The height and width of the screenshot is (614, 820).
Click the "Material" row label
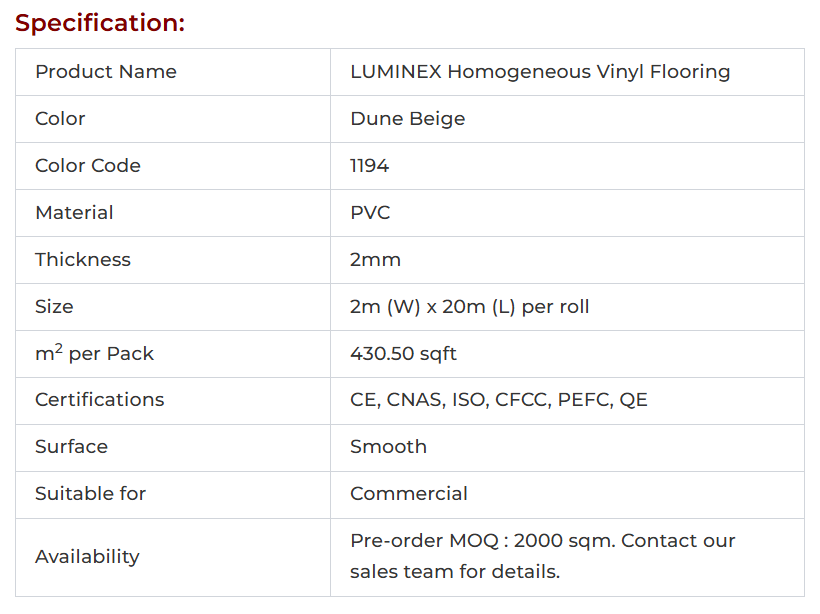click(74, 213)
